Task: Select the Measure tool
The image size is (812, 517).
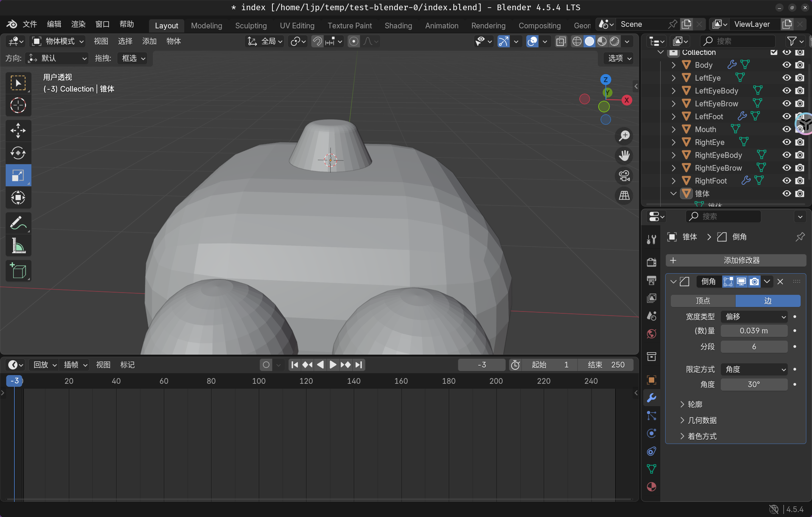Action: click(x=18, y=246)
